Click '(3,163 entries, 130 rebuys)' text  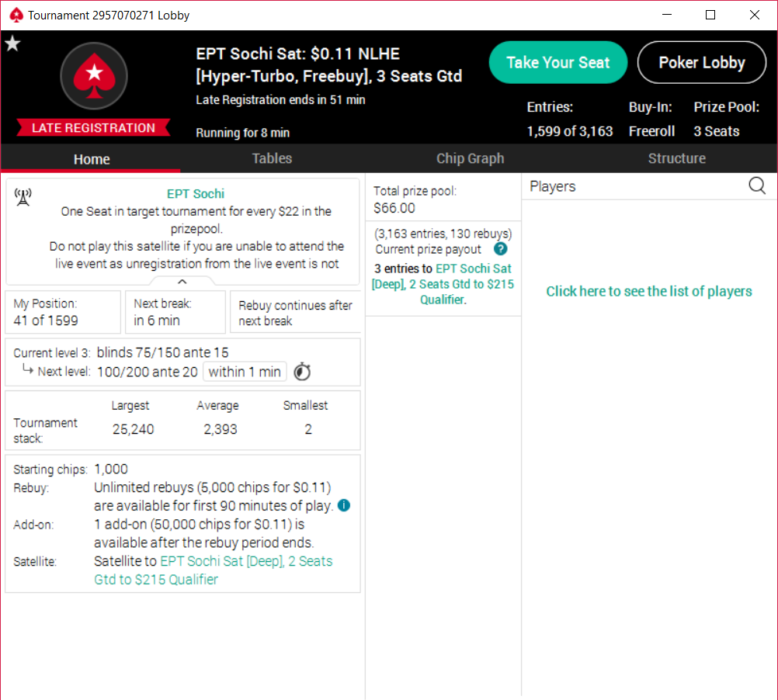[443, 234]
